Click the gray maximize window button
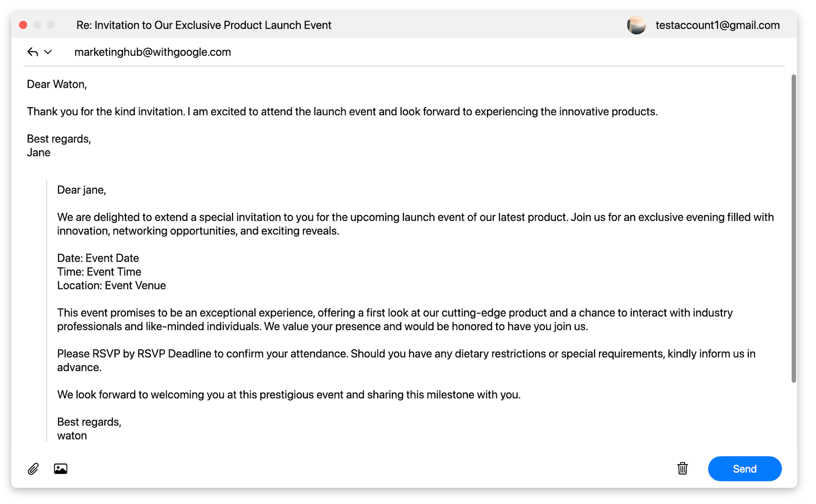The height and width of the screenshot is (504, 816). (x=51, y=25)
